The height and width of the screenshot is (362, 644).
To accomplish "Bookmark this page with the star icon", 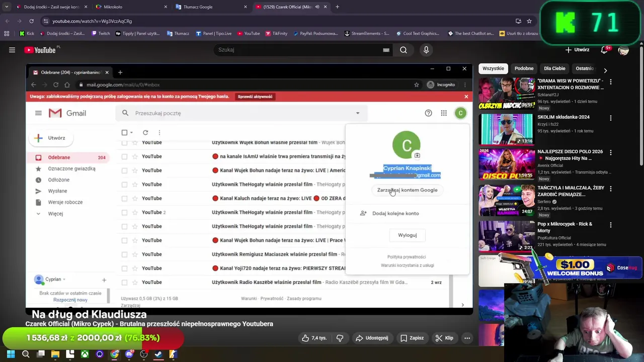I will [x=529, y=21].
